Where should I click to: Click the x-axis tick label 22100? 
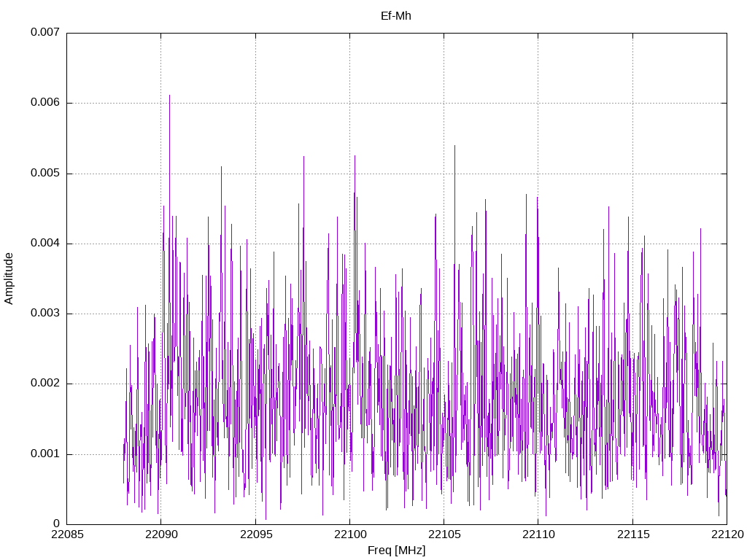point(350,534)
